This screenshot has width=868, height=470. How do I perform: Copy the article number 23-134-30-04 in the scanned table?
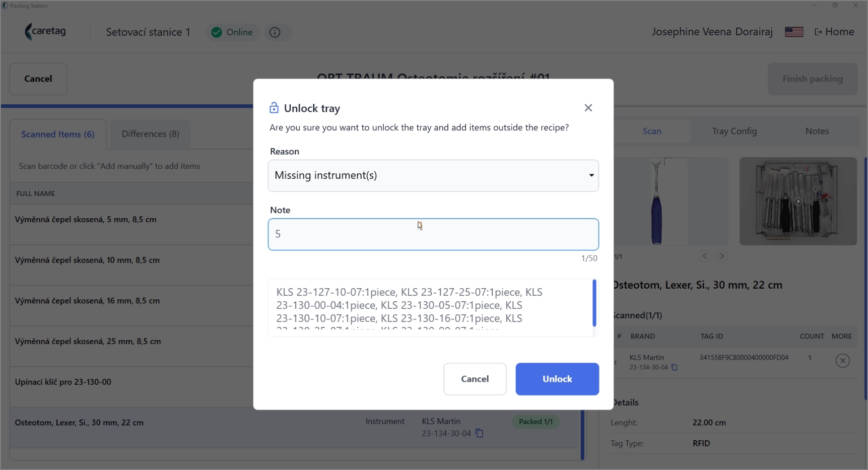pos(675,367)
